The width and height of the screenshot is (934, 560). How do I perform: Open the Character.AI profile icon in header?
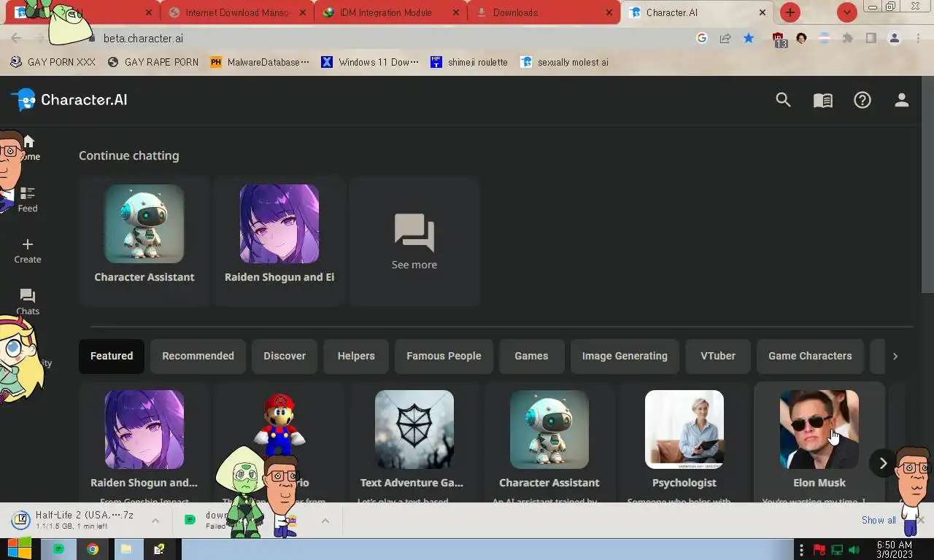pos(902,100)
